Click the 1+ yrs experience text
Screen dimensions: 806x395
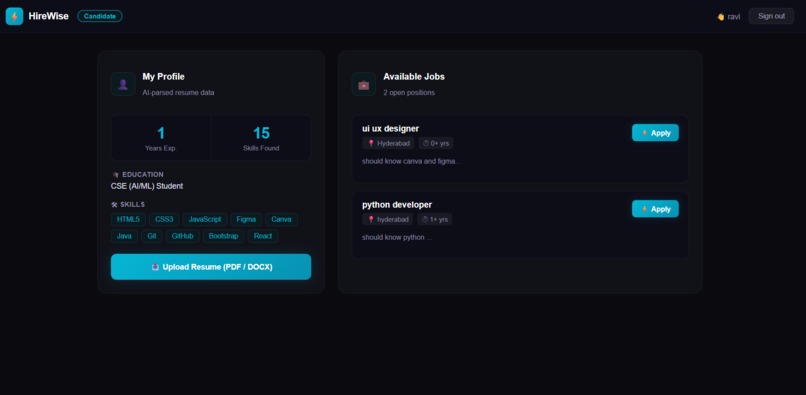point(438,220)
